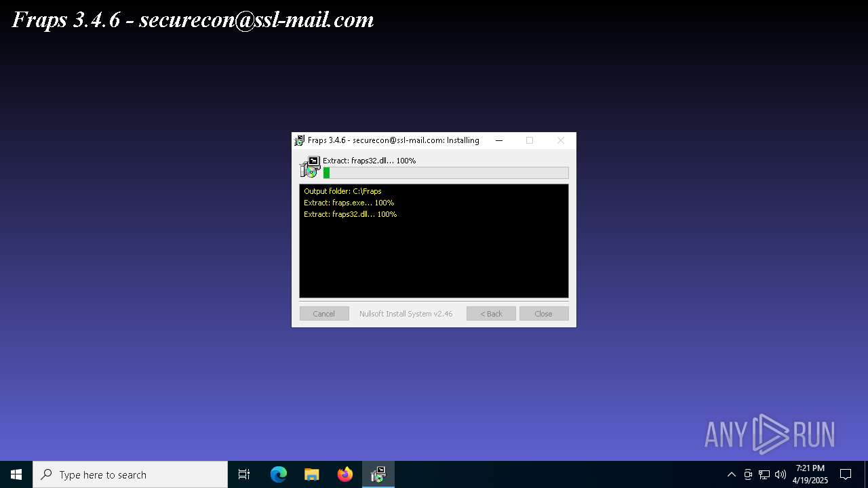
Task: Select 'Extract: fraps.exe... 100%' log line
Action: pyautogui.click(x=349, y=203)
